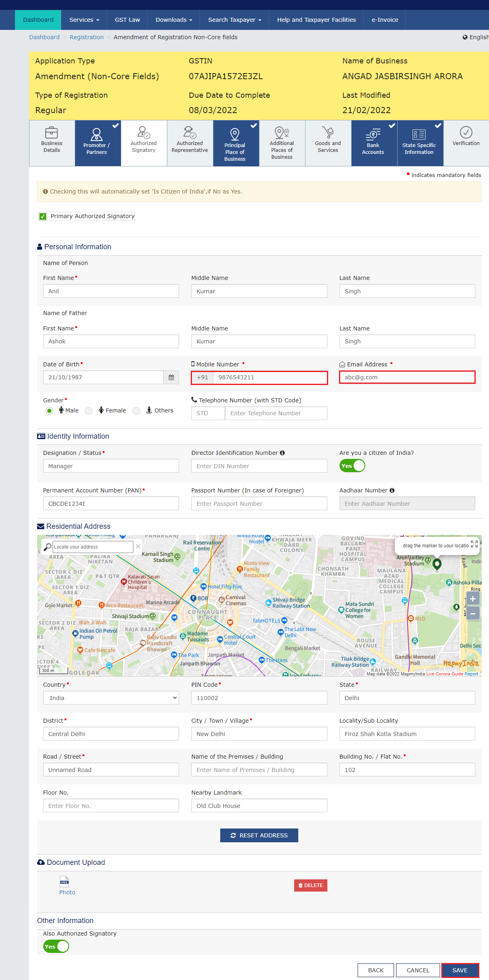
Task: Open the Bank Accounts tab
Action: pyautogui.click(x=374, y=143)
